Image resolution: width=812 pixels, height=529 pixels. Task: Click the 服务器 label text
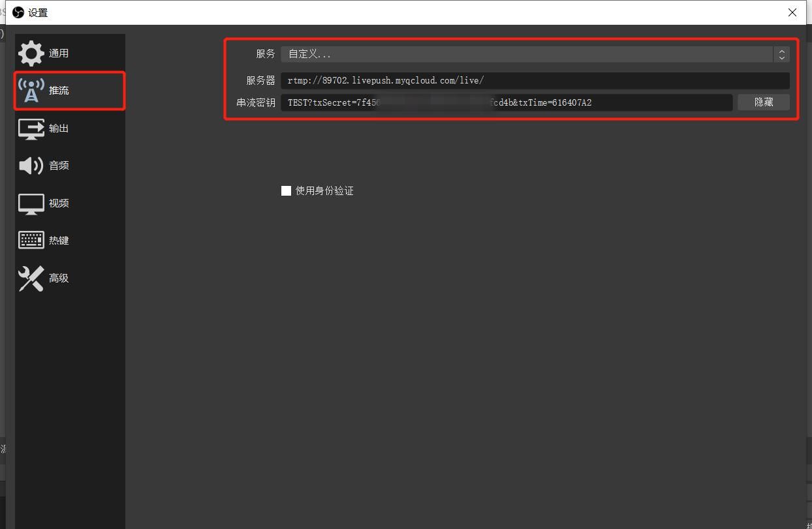(261, 81)
